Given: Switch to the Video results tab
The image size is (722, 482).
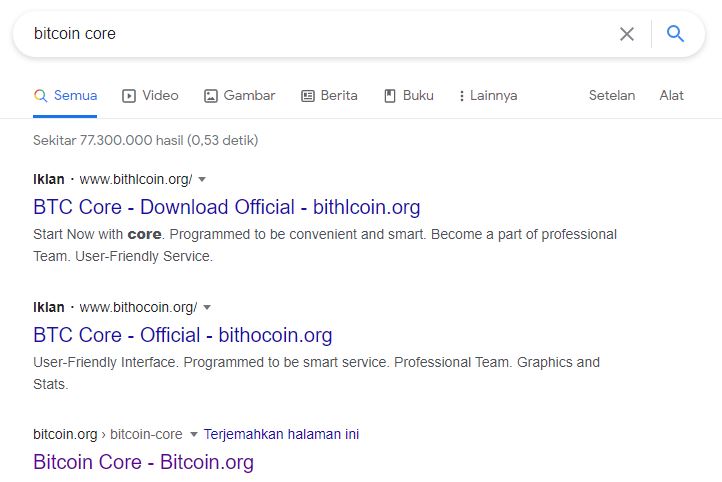Looking at the screenshot, I should (x=150, y=96).
